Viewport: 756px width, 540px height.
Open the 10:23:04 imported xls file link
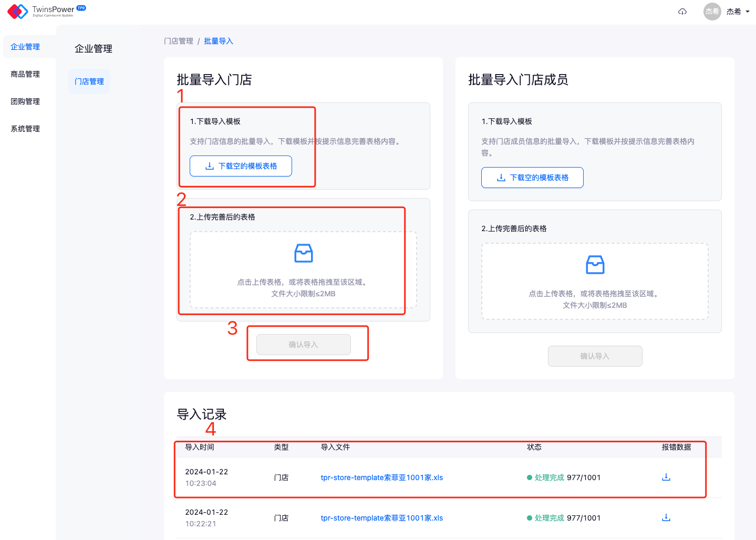point(381,477)
